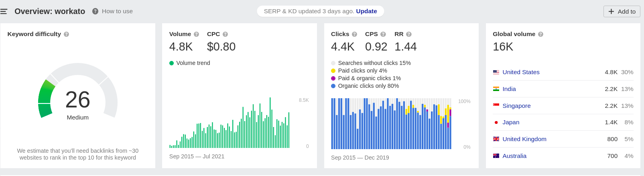Click grey Searches without clicks legend dot
The image size is (644, 176).
pyautogui.click(x=333, y=63)
